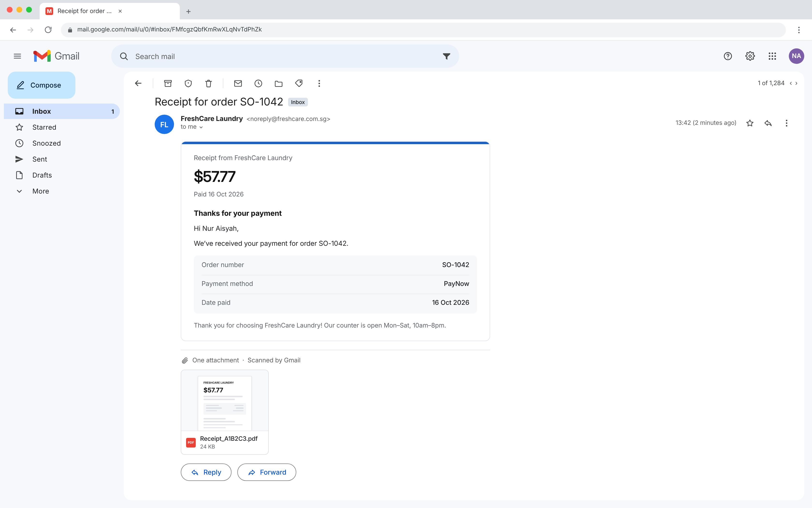
Task: Expand recipient details next to 'to me'
Action: click(x=201, y=127)
